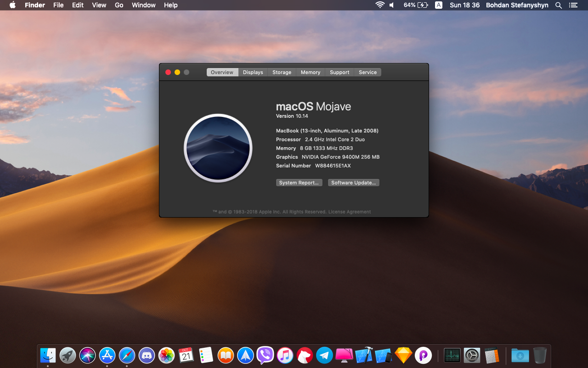Open the Downloads folder stack

coord(520,355)
